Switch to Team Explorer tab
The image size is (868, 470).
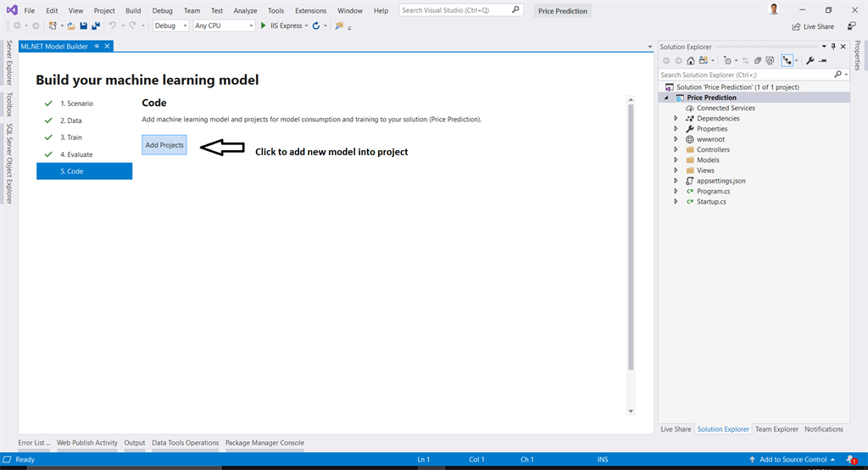776,429
